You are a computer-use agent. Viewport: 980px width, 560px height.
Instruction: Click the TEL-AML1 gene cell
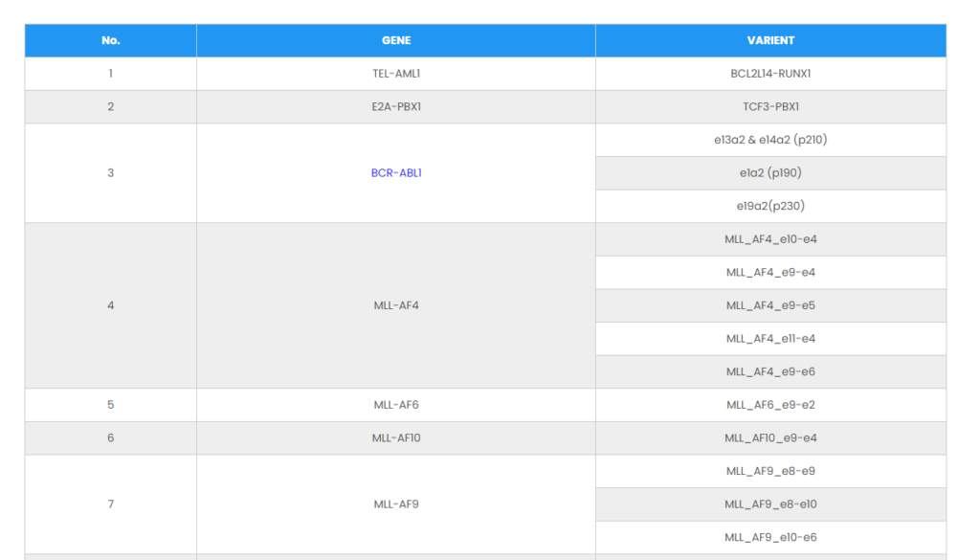point(396,74)
